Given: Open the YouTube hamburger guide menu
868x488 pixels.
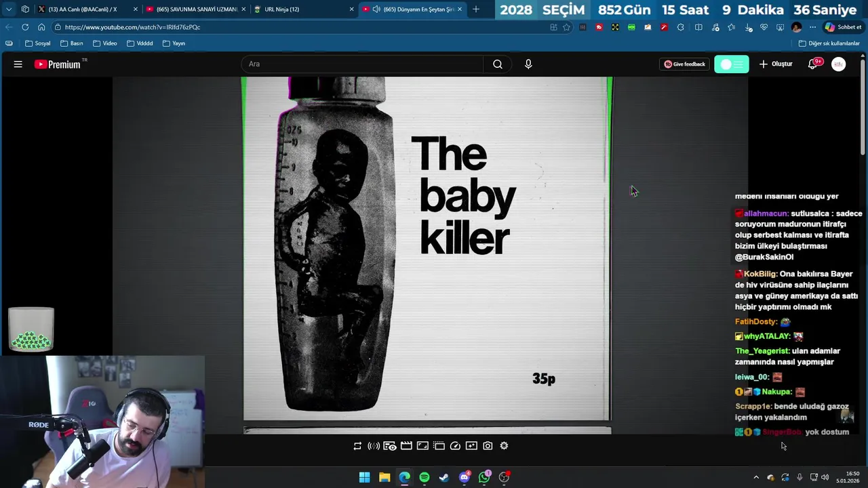Looking at the screenshot, I should click(x=18, y=64).
